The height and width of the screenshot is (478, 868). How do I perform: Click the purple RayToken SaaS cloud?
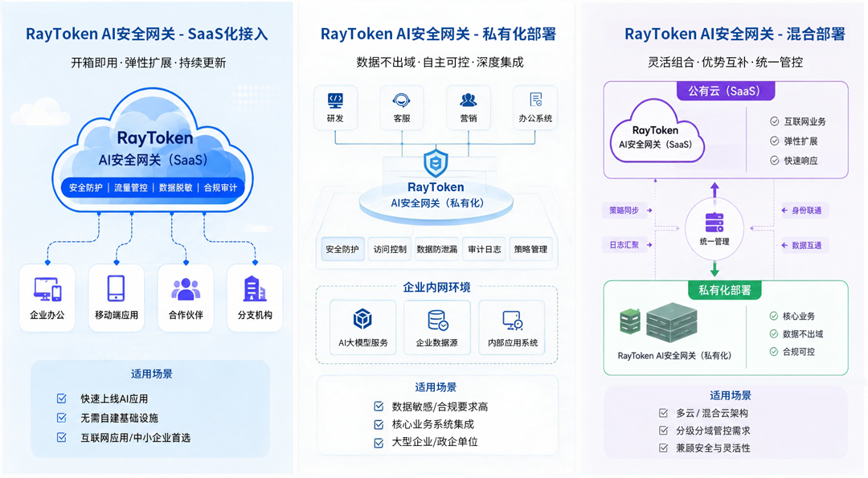(x=657, y=131)
